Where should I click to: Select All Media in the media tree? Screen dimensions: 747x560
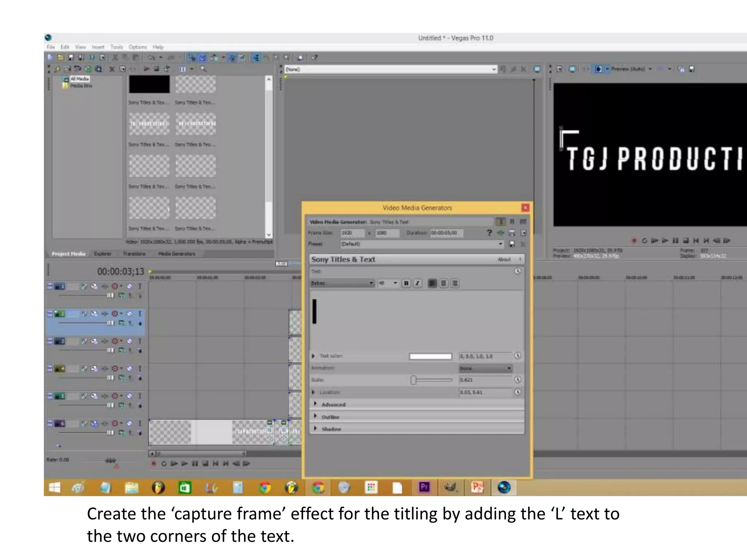click(80, 79)
